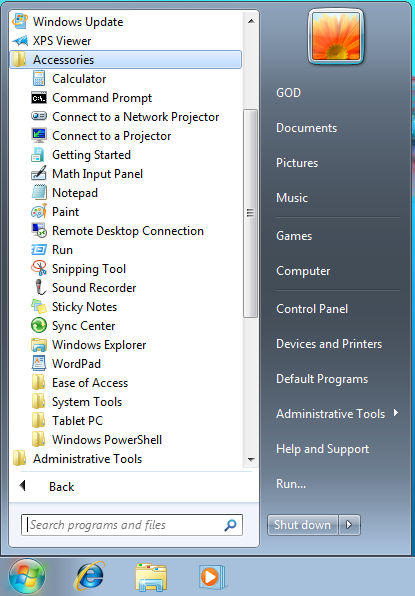This screenshot has width=415, height=596.
Task: Launch Sound Recorder microphone icon
Action: [x=39, y=287]
